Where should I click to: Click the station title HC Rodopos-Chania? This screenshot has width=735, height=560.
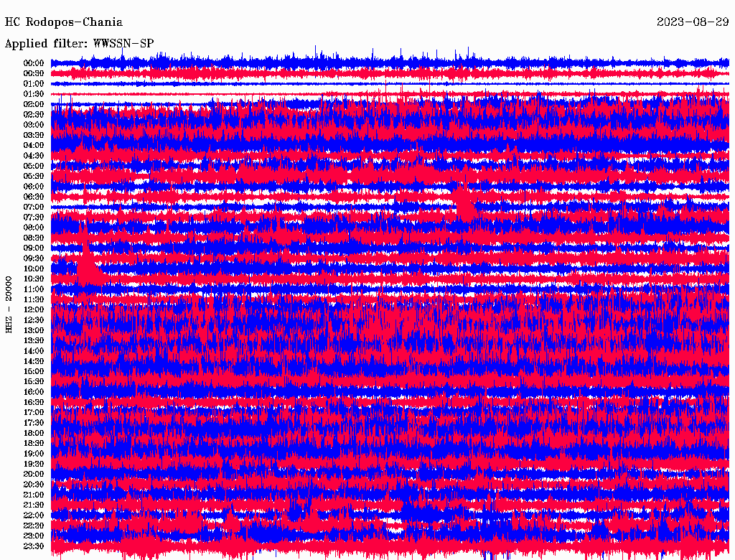pyautogui.click(x=64, y=23)
